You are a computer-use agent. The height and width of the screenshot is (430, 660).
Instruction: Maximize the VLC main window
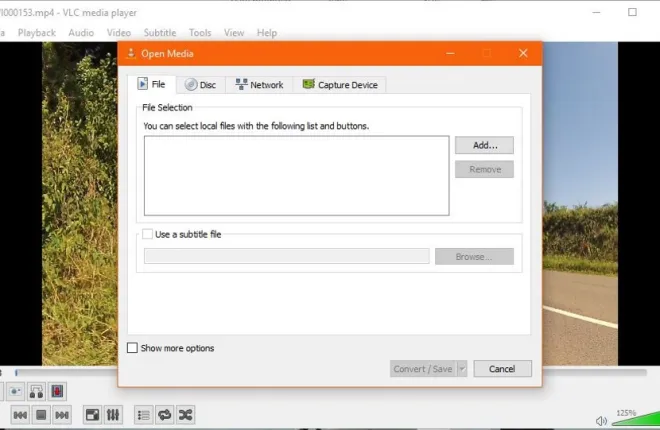tap(632, 12)
